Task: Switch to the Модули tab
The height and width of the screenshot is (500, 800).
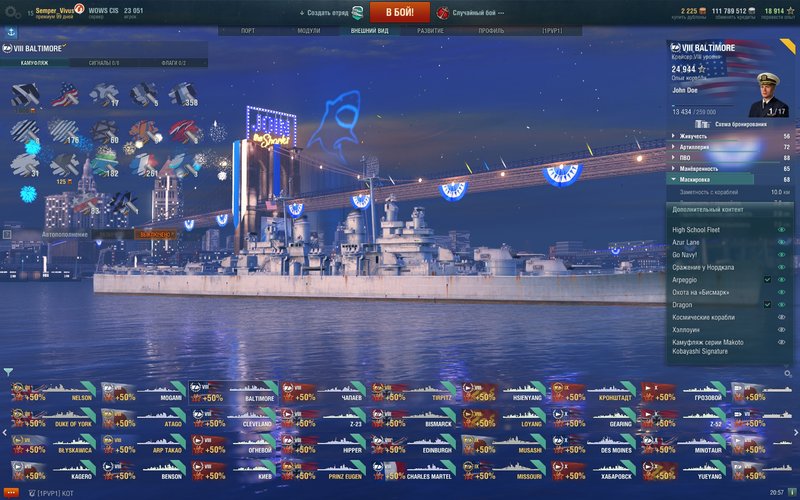Action: [309, 31]
